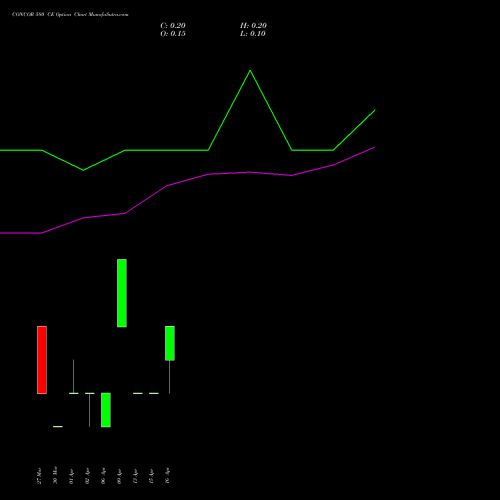Click the "30 Mar" date label
The height and width of the screenshot is (500, 500).
55,475
